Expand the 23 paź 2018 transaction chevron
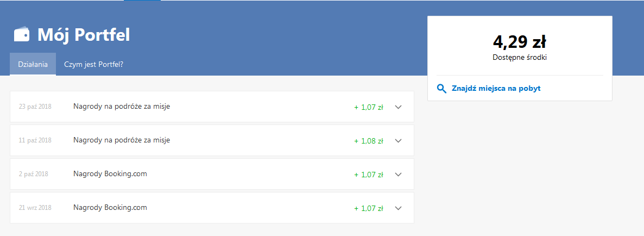The height and width of the screenshot is (236, 644). click(x=397, y=107)
